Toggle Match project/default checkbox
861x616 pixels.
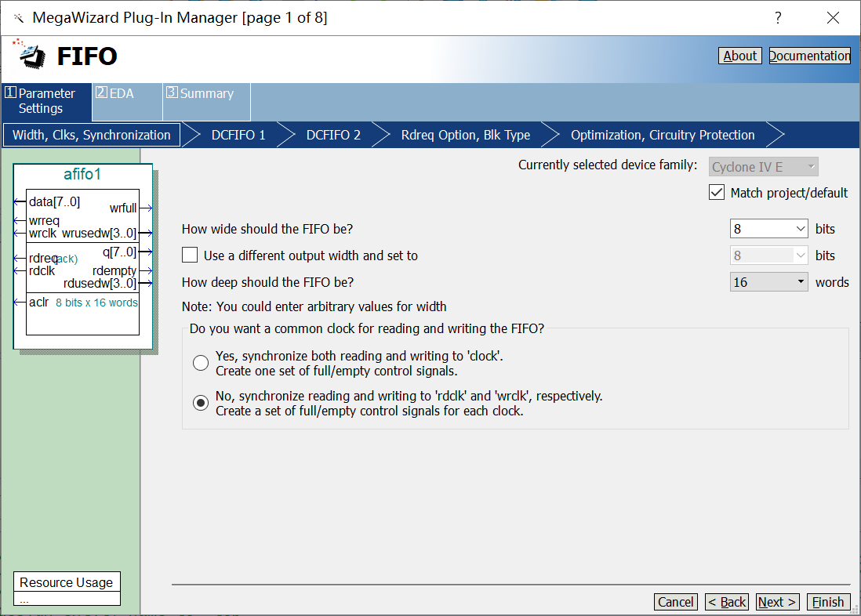(x=717, y=193)
